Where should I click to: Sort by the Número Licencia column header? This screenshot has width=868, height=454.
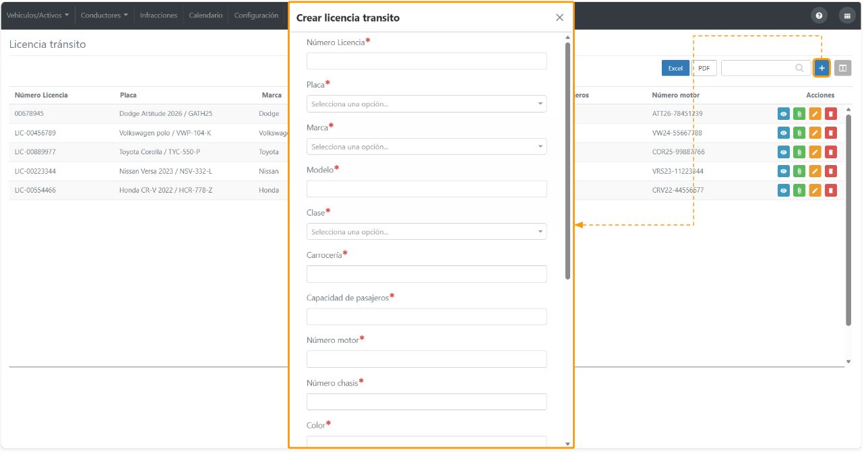click(41, 95)
